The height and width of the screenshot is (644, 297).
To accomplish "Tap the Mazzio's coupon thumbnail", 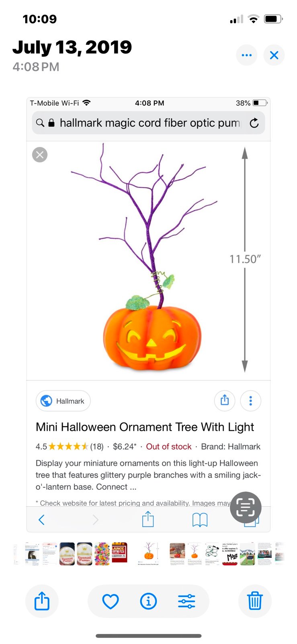I will pyautogui.click(x=229, y=553).
